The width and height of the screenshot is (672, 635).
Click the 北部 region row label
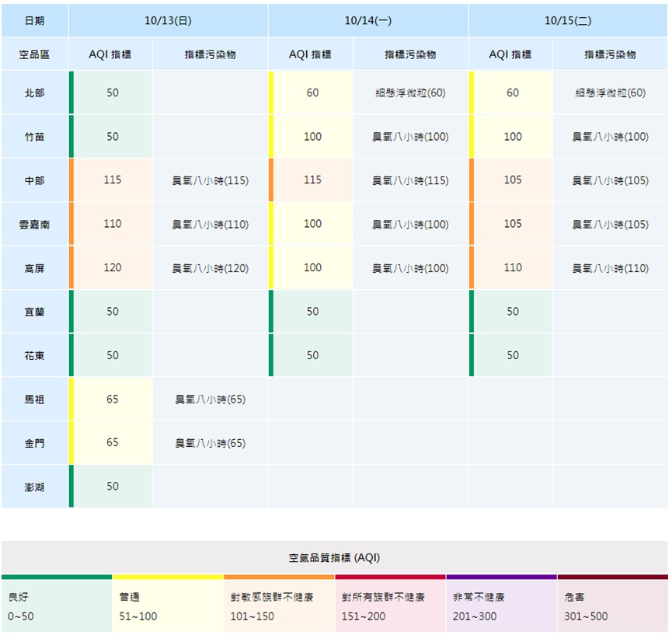(x=35, y=92)
